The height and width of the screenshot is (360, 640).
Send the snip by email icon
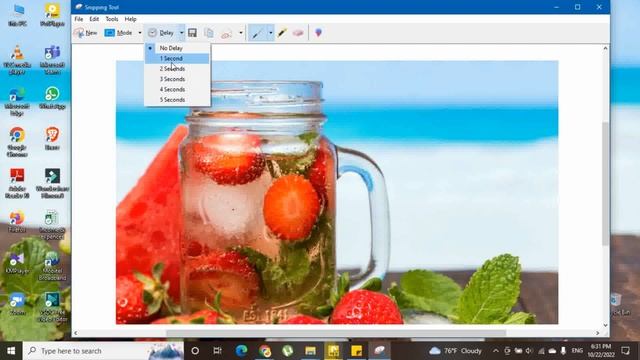click(227, 33)
